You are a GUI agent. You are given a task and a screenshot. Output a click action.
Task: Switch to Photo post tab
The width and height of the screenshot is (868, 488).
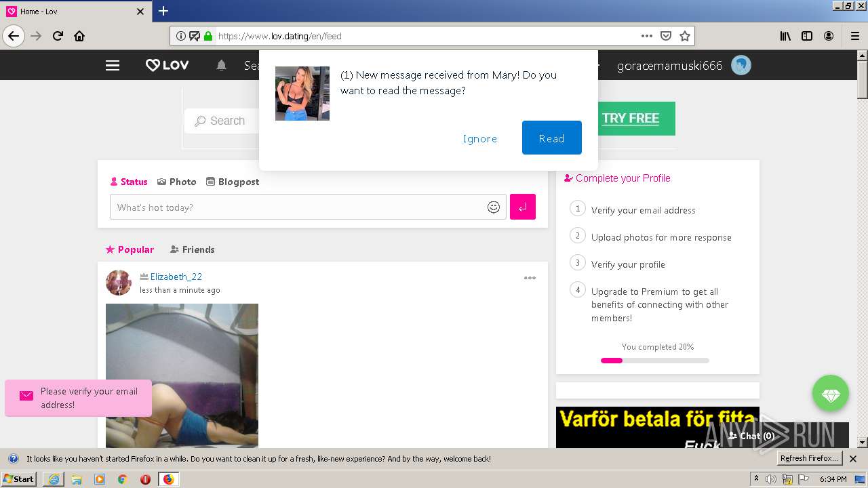point(176,182)
